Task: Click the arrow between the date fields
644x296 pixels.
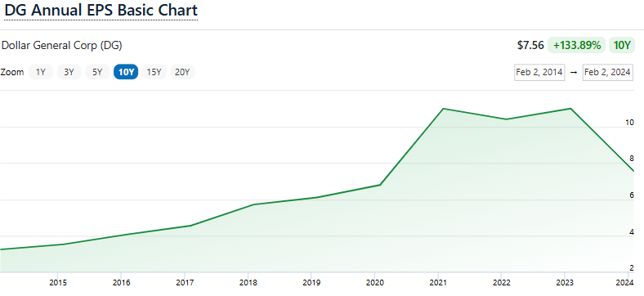Action: tap(574, 73)
